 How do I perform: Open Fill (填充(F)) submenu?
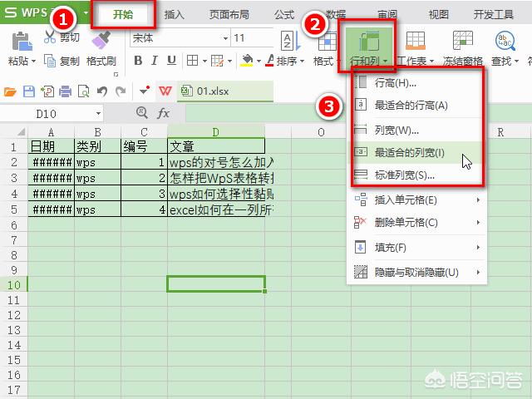click(416, 248)
